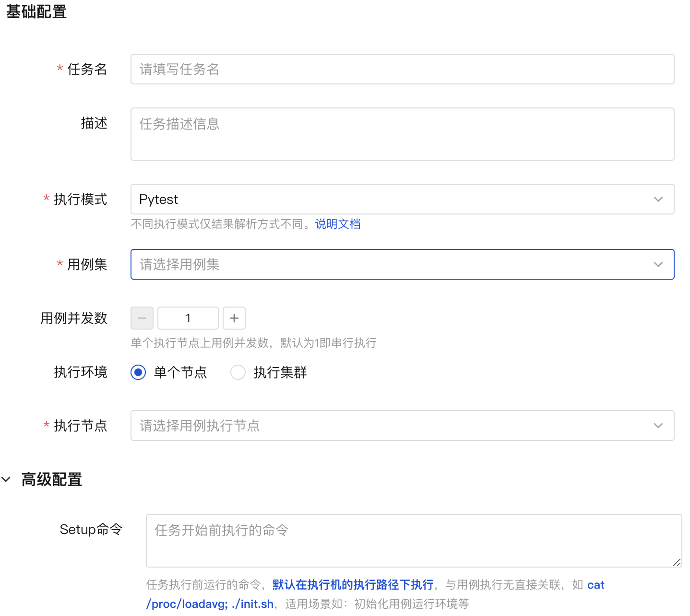Click the 用例并发数 hint text
The width and height of the screenshot is (690, 616).
[x=254, y=343]
